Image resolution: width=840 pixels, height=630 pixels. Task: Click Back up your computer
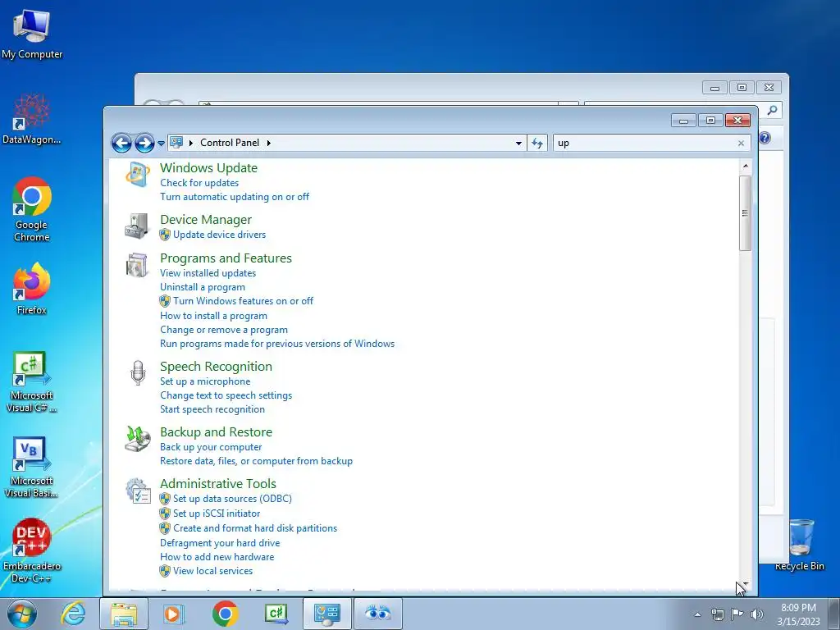click(x=211, y=447)
